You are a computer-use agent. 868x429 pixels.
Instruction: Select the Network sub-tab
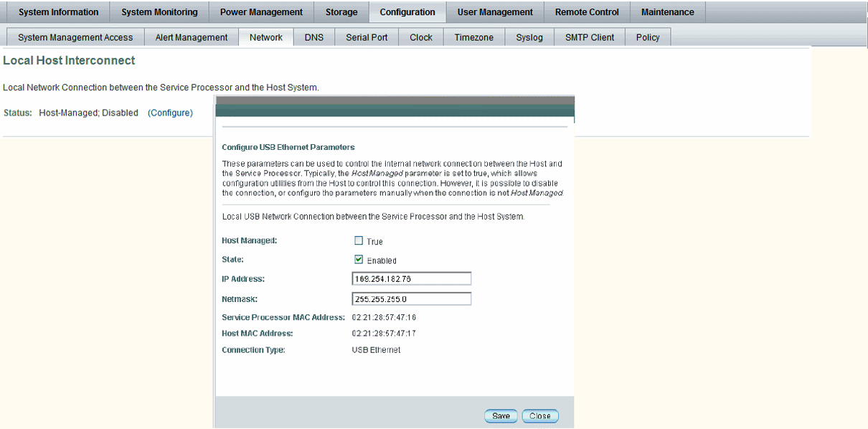point(265,37)
